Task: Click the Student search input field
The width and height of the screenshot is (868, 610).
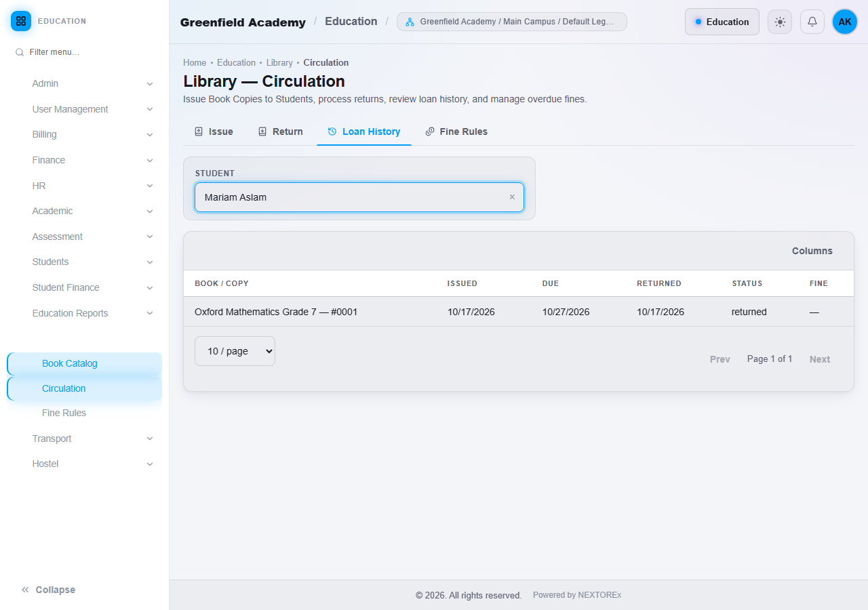Action: pos(359,197)
